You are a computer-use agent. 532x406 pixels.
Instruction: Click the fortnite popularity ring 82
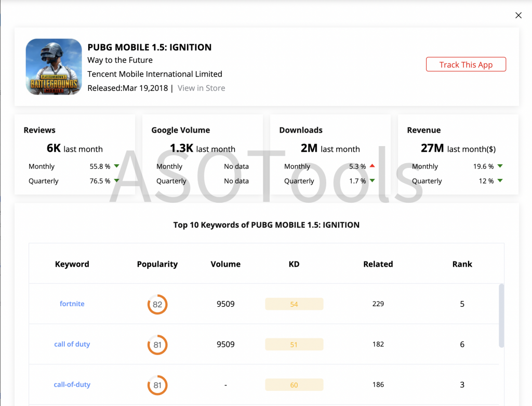[157, 304]
